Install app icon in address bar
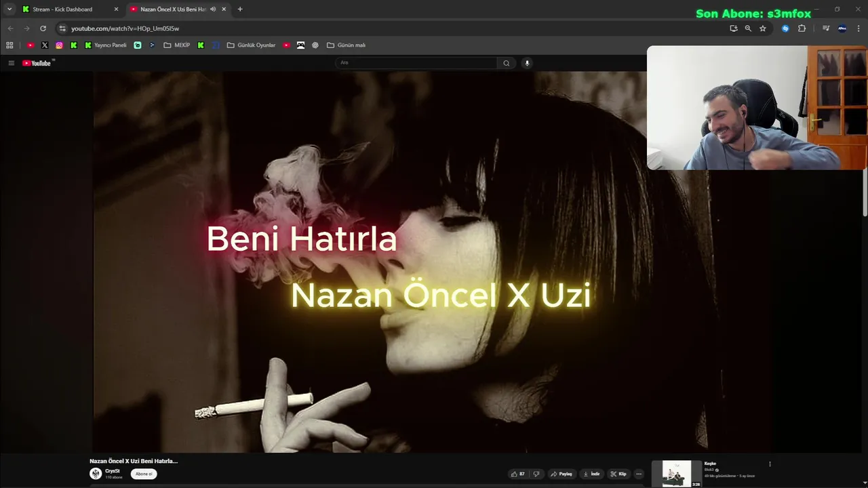The width and height of the screenshot is (868, 488). (734, 28)
